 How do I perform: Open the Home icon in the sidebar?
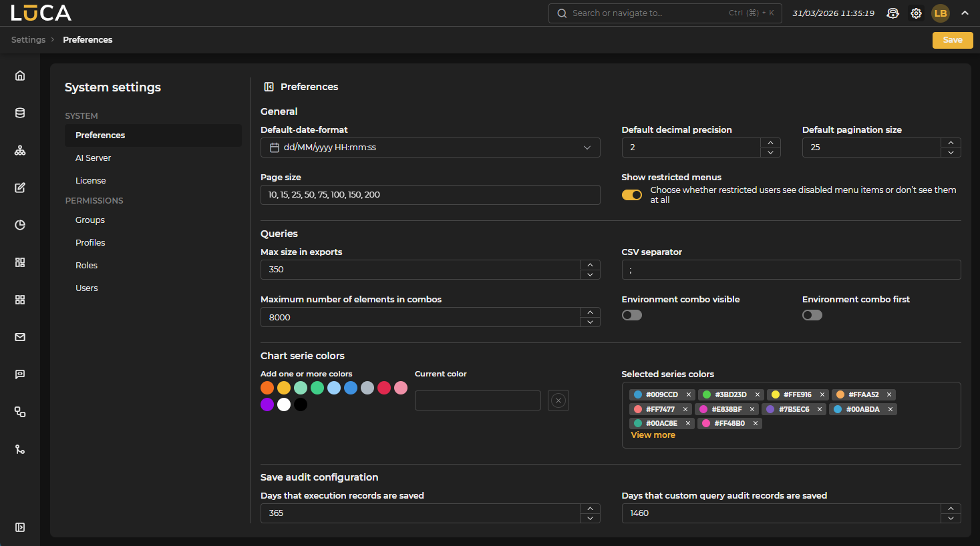[x=20, y=75]
